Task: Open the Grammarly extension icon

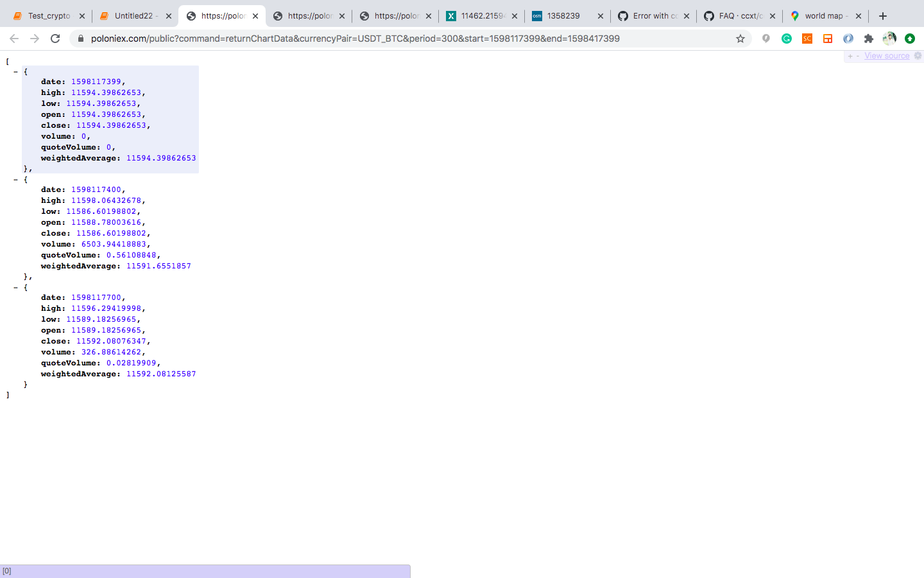Action: click(787, 39)
